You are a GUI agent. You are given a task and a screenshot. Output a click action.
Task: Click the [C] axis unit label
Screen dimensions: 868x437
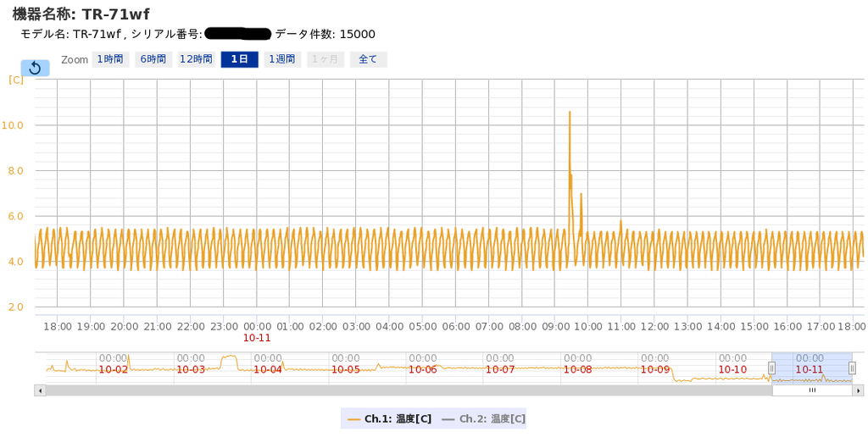(16, 80)
